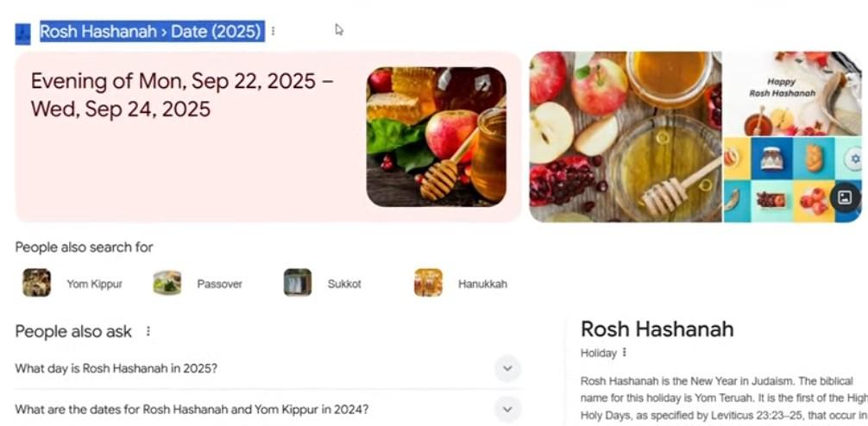868x426 pixels.
Task: Open the image gallery icon on the collage
Action: (x=845, y=198)
